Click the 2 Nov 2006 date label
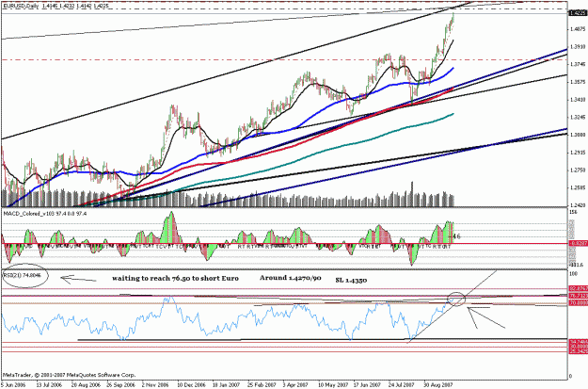This screenshot has width=588, height=389. point(155,385)
